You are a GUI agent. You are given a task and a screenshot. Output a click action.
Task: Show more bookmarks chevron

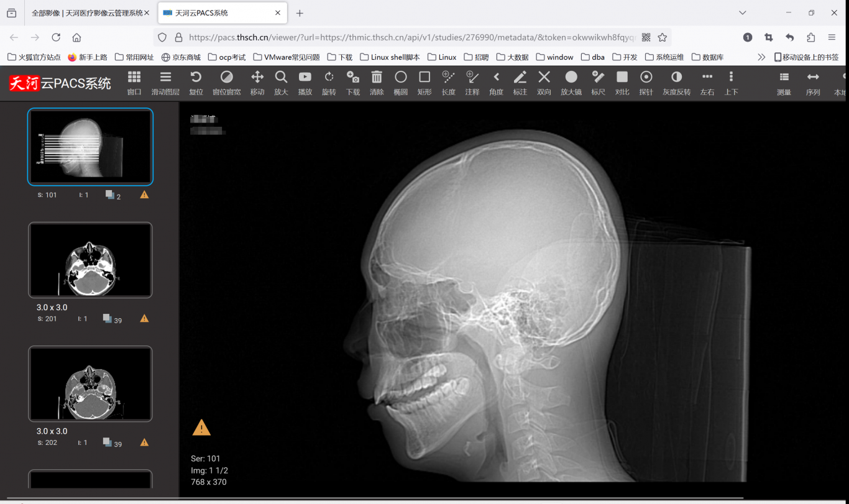point(761,57)
